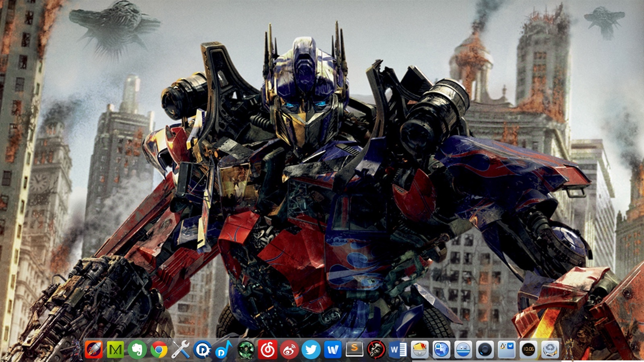Open the camera lens icon

coord(485,350)
